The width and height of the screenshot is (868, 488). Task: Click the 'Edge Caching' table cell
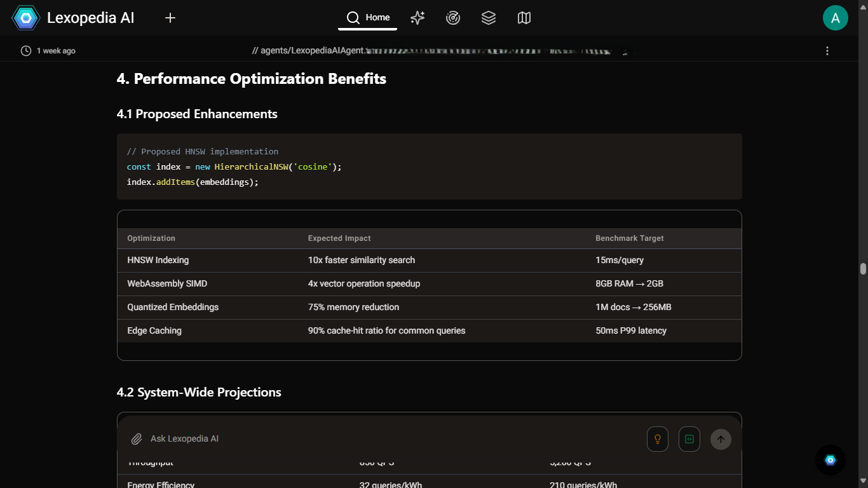click(154, 330)
